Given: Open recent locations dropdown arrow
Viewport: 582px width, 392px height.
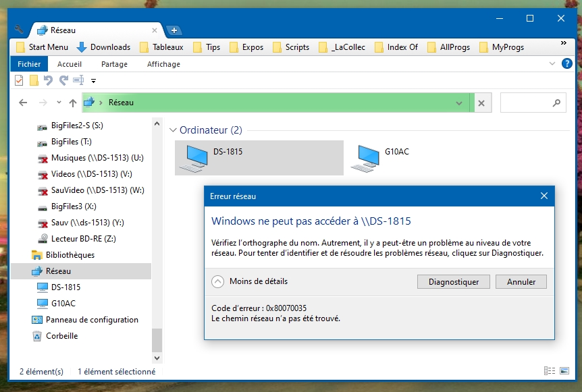Looking at the screenshot, I should (x=59, y=103).
